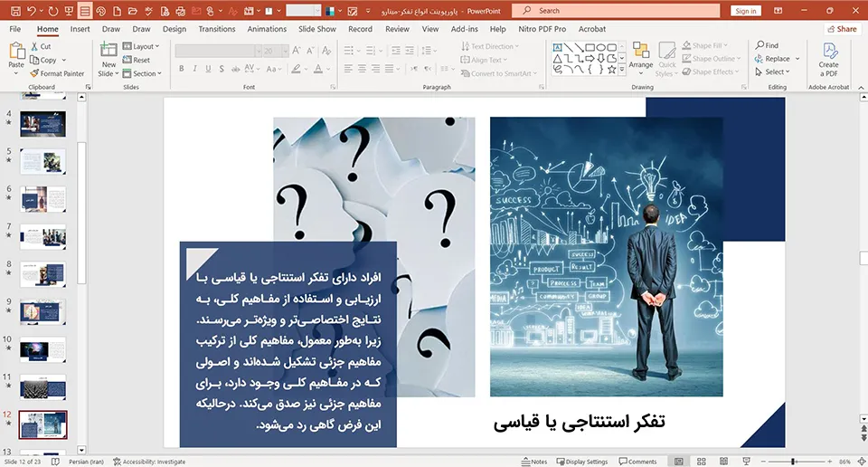Open the Nitro PDF Pro tab
Viewport: 868px width, 467px height.
point(542,29)
